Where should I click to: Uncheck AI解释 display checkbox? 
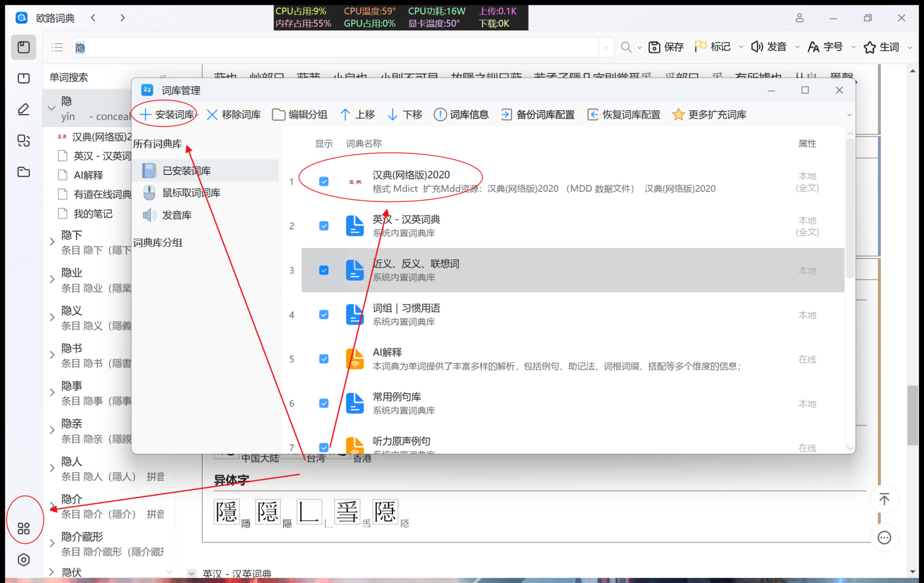pyautogui.click(x=324, y=359)
